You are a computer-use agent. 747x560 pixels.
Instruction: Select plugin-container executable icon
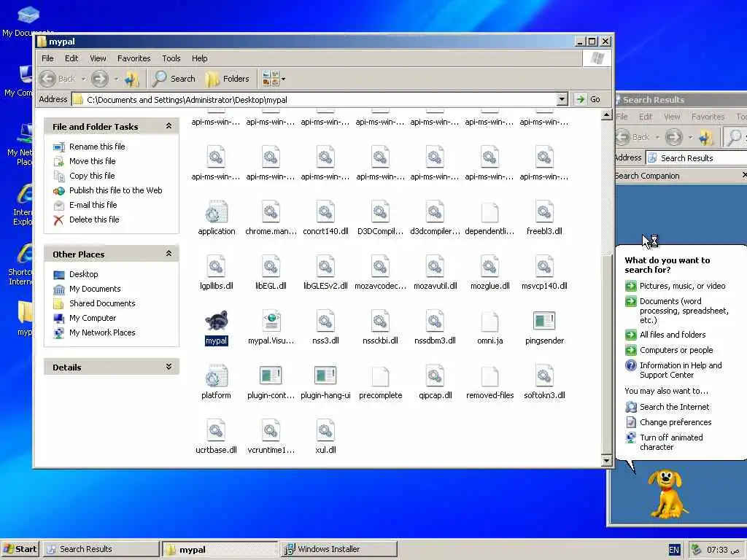point(271,376)
